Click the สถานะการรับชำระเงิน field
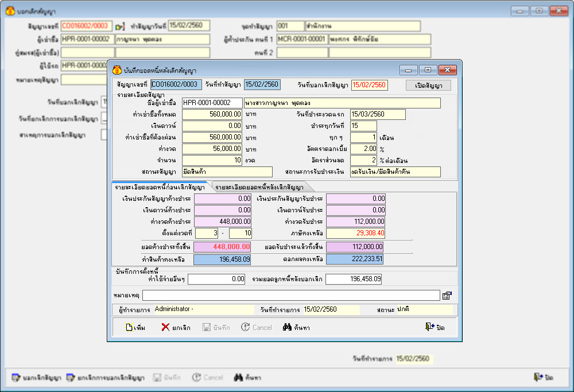Screen dimensions: 574x392 (395, 172)
